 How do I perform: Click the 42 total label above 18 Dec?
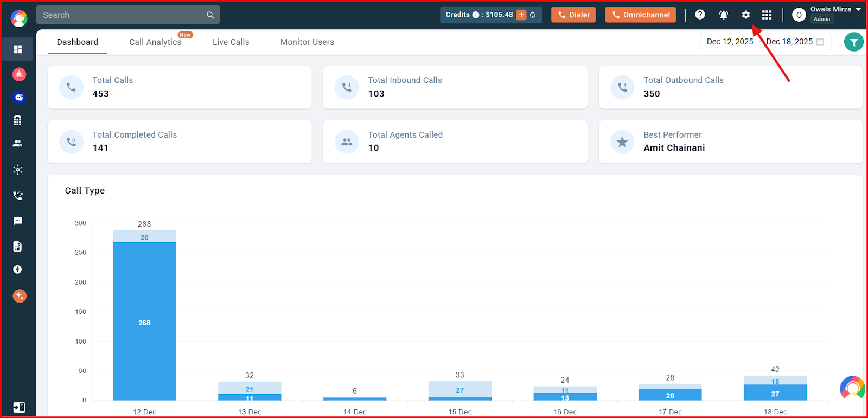[x=775, y=369]
